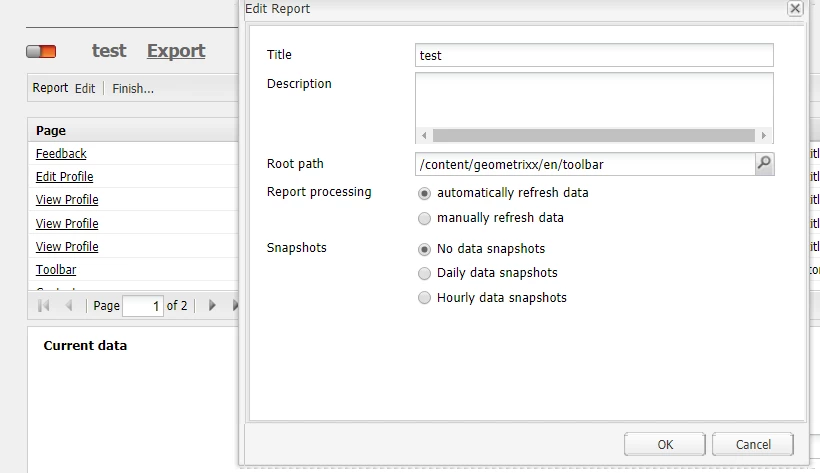Open the Export link

tap(176, 51)
